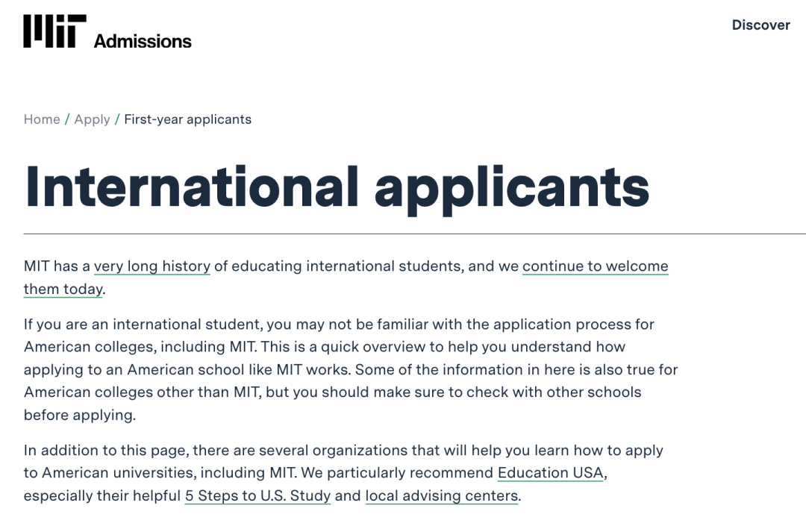This screenshot has width=806, height=532.
Task: Visit the Education USA link
Action: [x=550, y=473]
